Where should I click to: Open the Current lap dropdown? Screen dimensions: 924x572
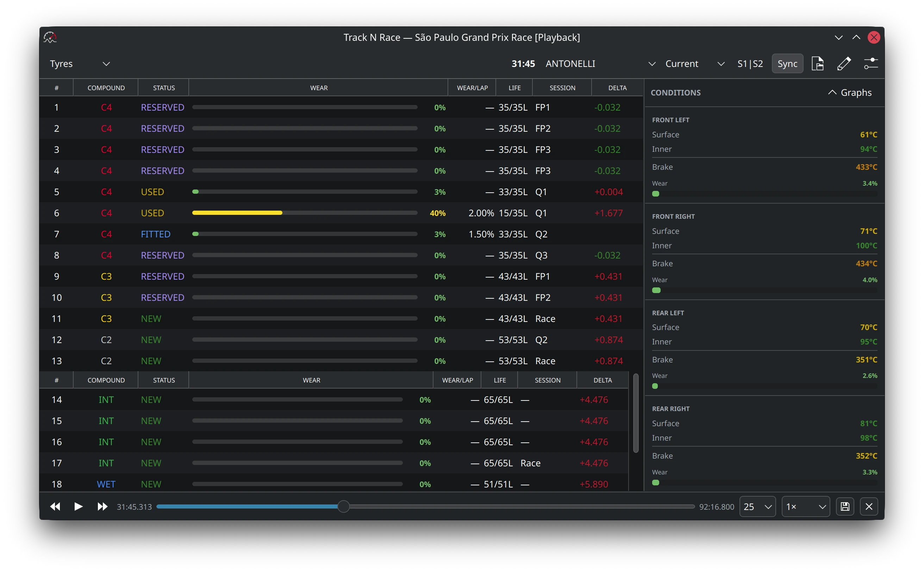[x=694, y=63]
